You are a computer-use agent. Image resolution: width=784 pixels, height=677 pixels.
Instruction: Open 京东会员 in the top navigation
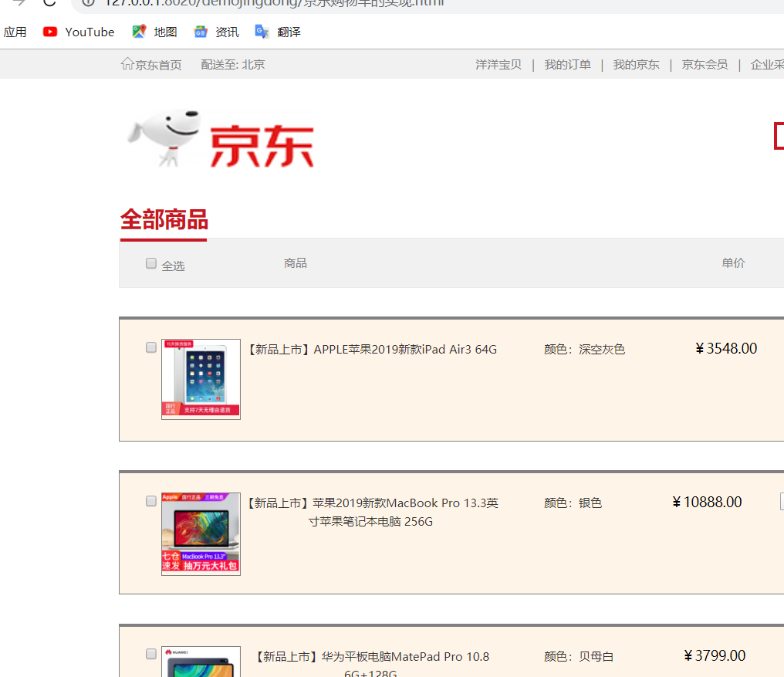705,65
